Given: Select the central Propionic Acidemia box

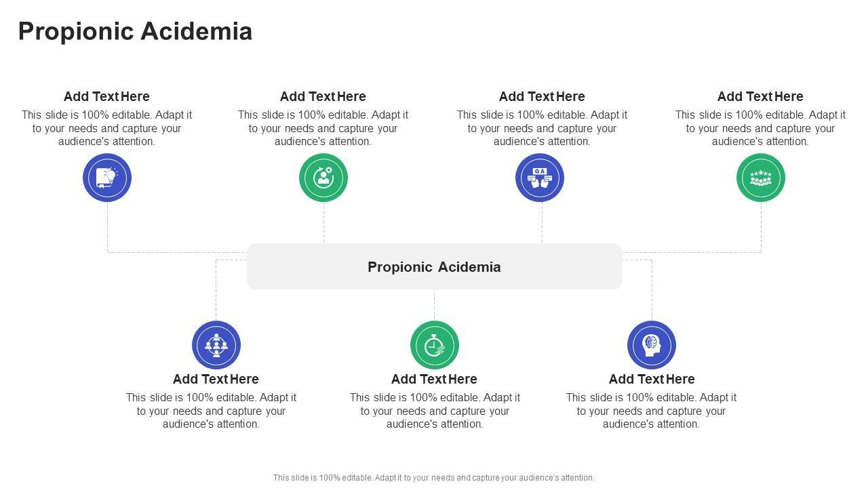Looking at the screenshot, I should tap(435, 266).
